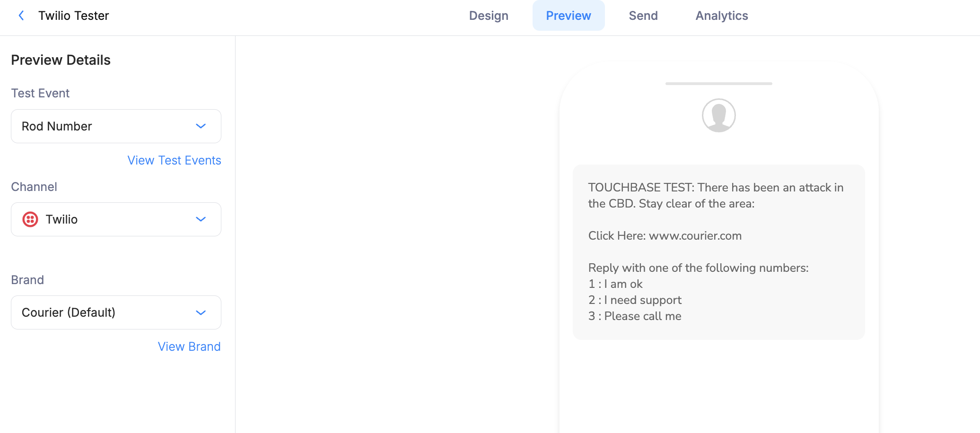Click the www.courier.com link in the message

tap(696, 235)
